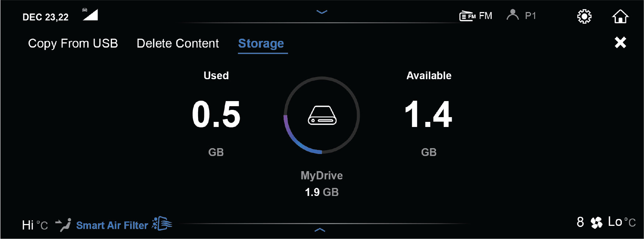Tap the DEC 23,22 date display
The width and height of the screenshot is (644, 239).
click(45, 17)
